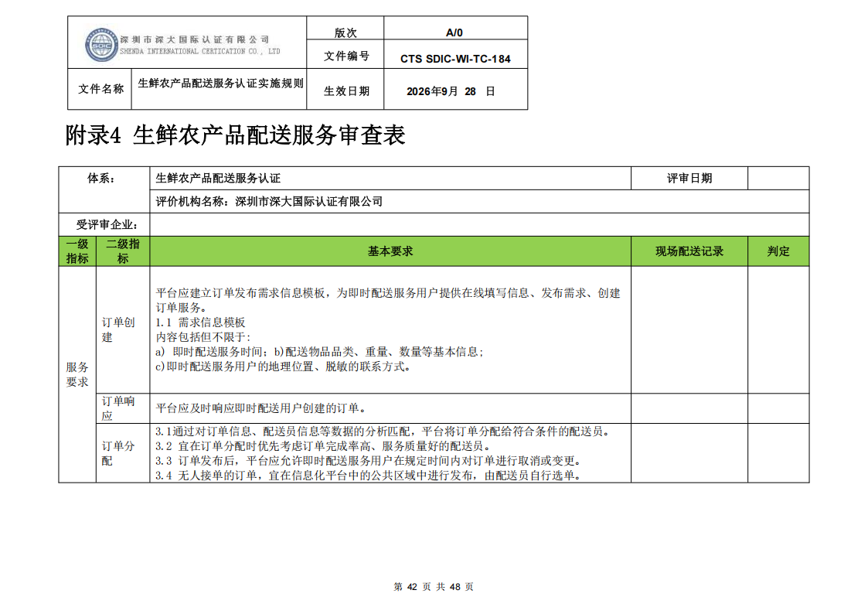Click the '订单创建' second-level indicator cell
Viewport: 868px width, 614px height.
point(123,330)
